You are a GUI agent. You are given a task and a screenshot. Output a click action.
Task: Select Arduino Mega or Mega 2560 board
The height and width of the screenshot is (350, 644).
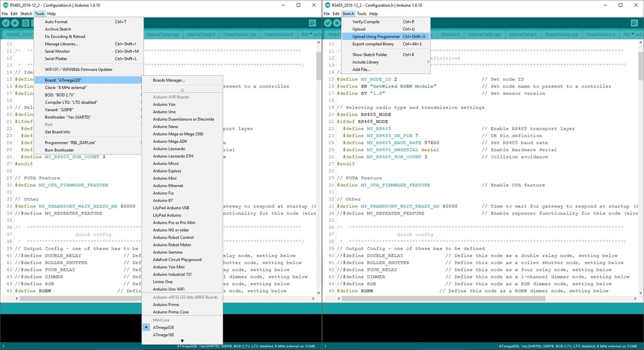(x=182, y=134)
